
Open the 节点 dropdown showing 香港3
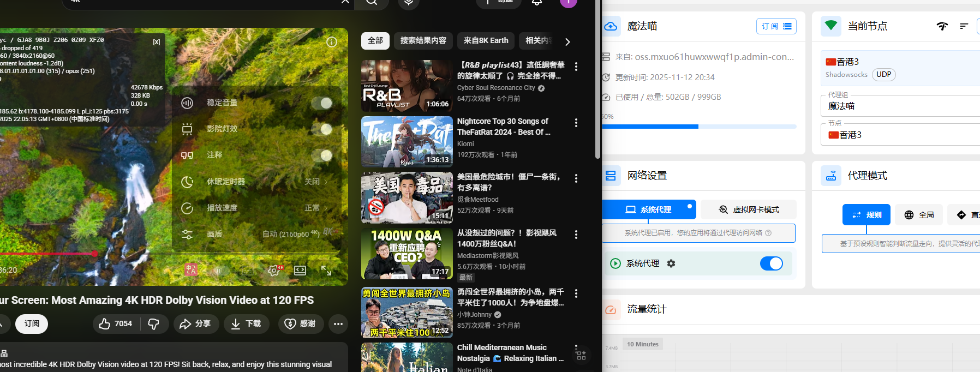[900, 135]
